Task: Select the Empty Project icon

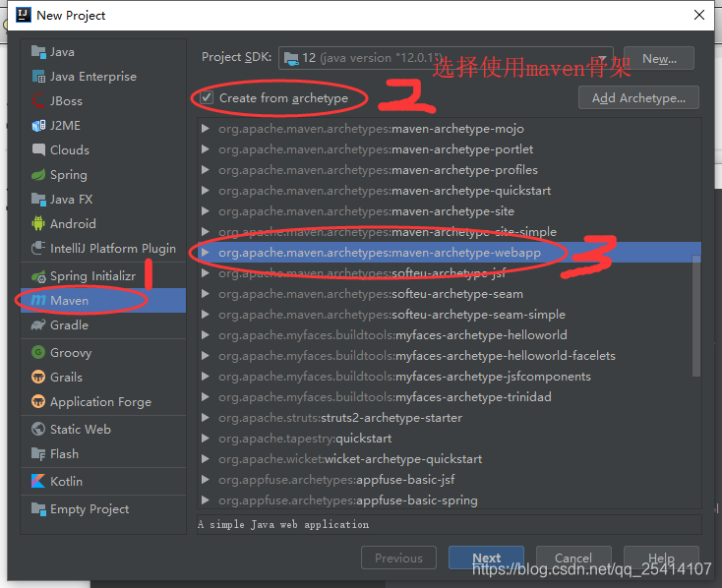Action: [38, 509]
